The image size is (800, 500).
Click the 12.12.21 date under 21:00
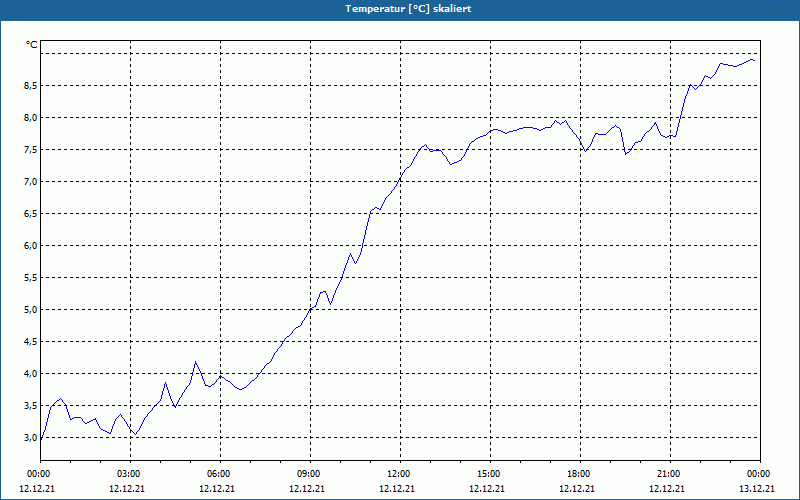pyautogui.click(x=667, y=488)
